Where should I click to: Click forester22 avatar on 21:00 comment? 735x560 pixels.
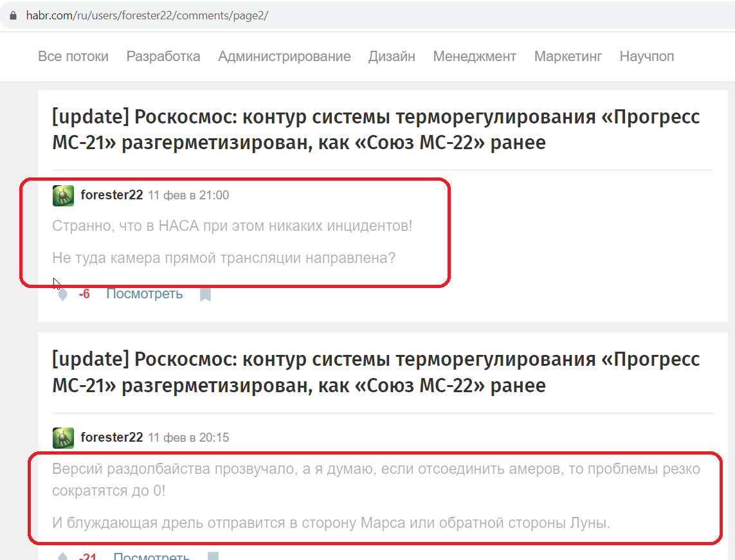63,195
